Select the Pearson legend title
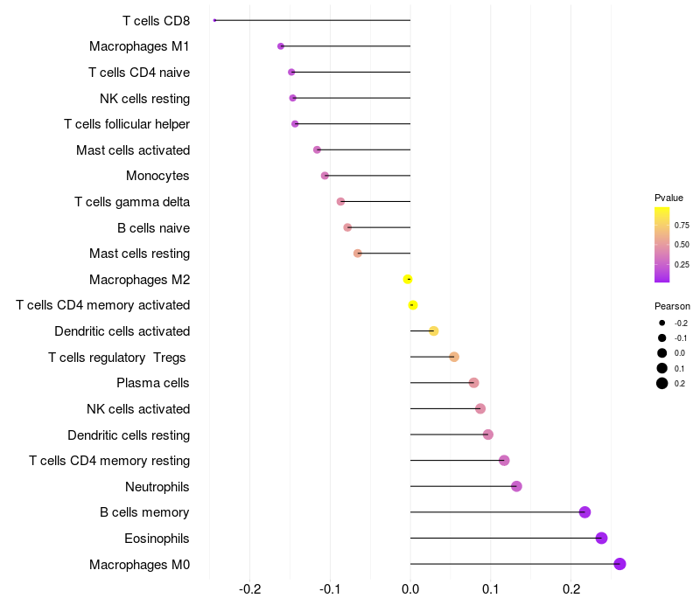This screenshot has height=612, width=700. (672, 306)
